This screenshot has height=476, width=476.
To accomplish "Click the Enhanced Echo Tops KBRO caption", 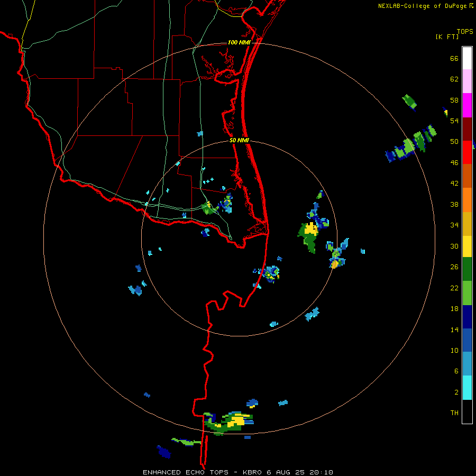I will (x=238, y=472).
